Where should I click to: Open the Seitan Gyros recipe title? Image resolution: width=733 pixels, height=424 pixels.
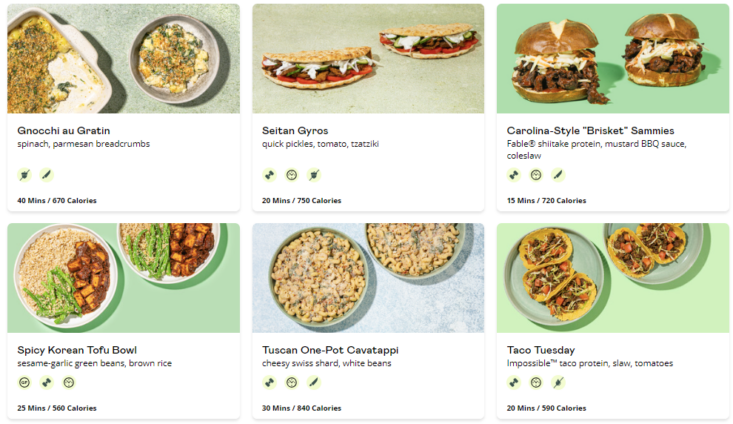295,131
